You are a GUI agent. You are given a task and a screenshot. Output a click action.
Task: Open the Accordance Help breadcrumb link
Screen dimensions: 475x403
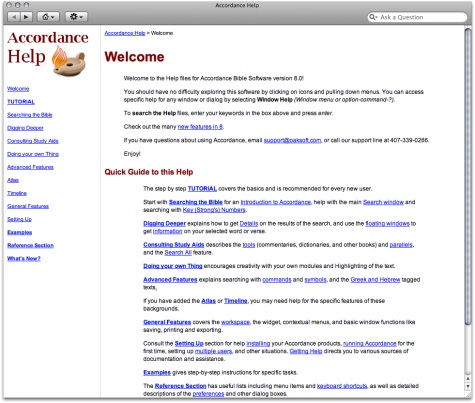[x=125, y=33]
